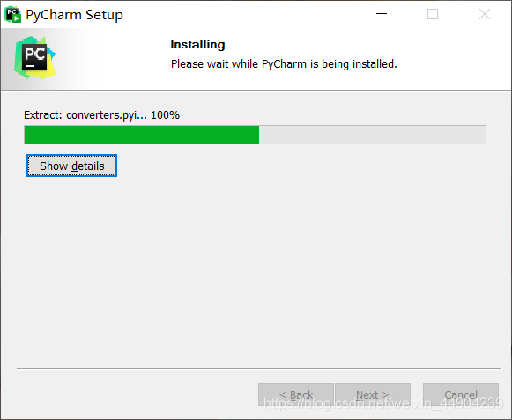Minimize the PyCharm Setup window
This screenshot has width=512, height=420.
pyautogui.click(x=381, y=14)
